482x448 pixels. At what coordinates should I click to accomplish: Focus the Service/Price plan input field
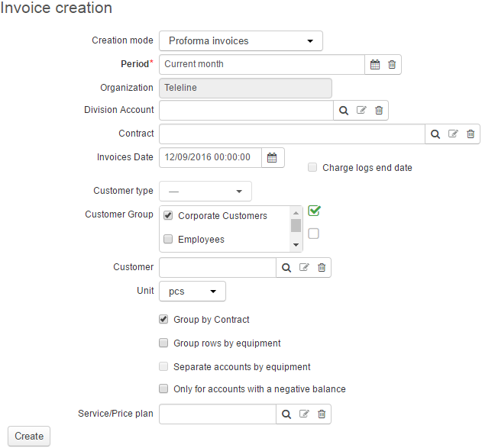pos(218,414)
